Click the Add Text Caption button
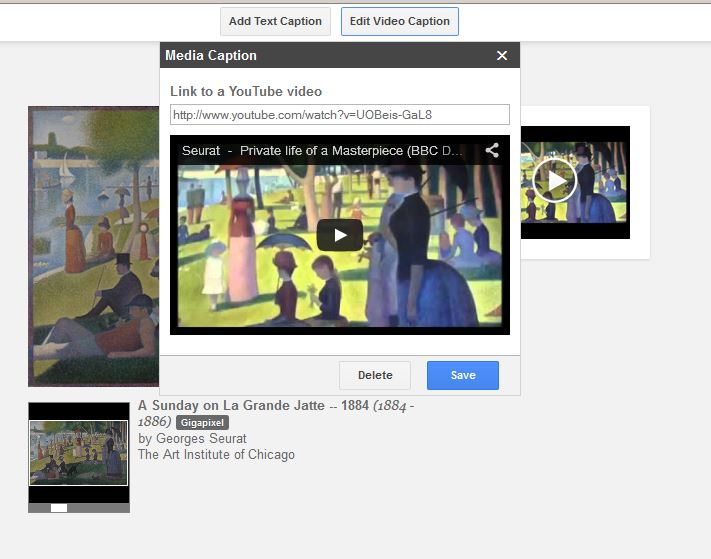The image size is (711, 559). point(275,21)
